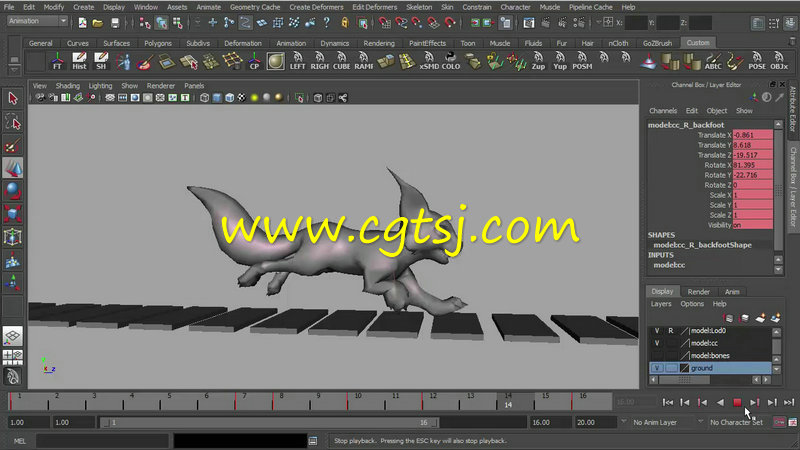800x450 pixels.
Task: Switch to the Polygons shelf tab
Action: click(158, 43)
